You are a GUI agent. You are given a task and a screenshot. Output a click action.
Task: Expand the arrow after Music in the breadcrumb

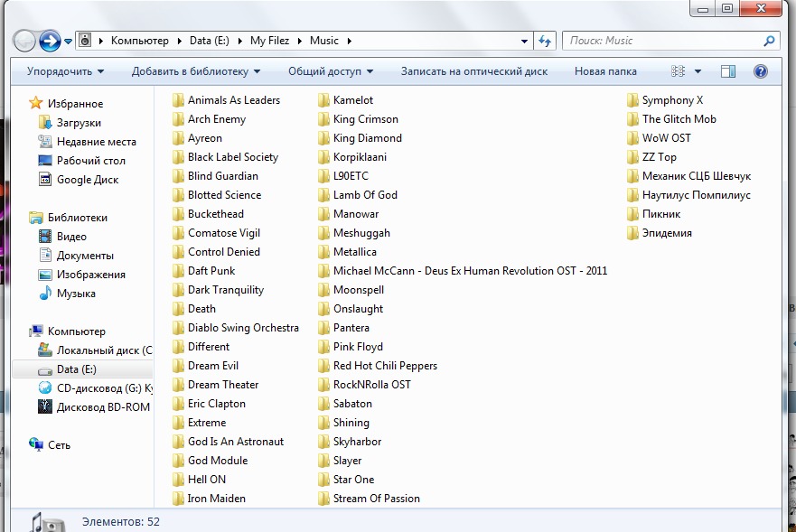350,42
